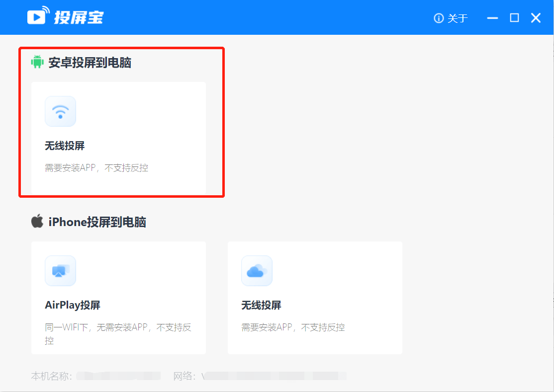Maximize the 投屏宝 window
The image size is (554, 392).
tap(514, 18)
